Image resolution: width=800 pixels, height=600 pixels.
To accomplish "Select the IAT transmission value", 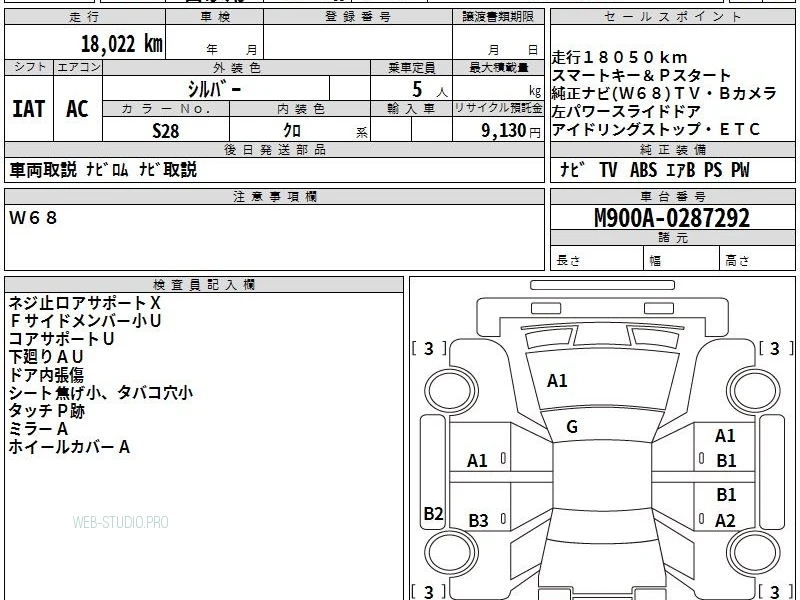I will [29, 109].
